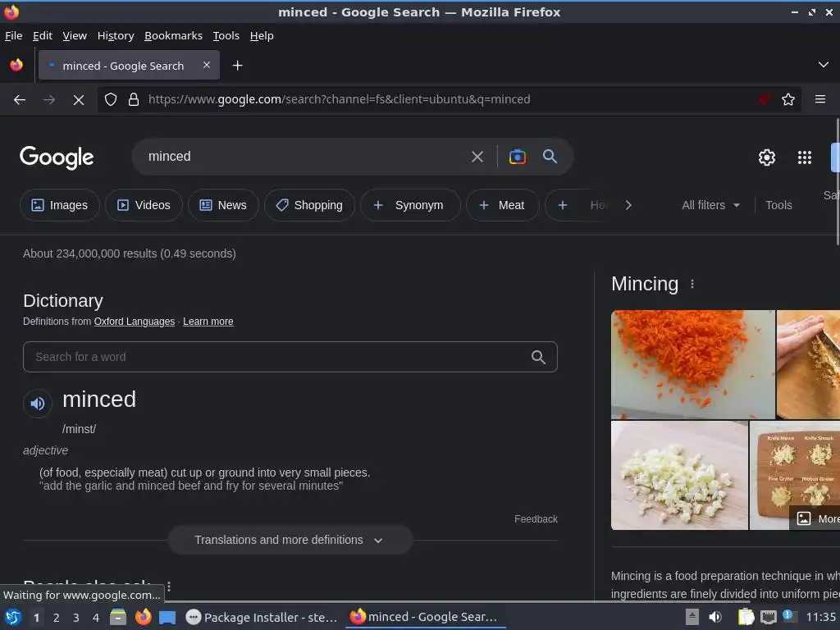Go back to the previous page
Screen dimensions: 840x630
click(x=20, y=99)
